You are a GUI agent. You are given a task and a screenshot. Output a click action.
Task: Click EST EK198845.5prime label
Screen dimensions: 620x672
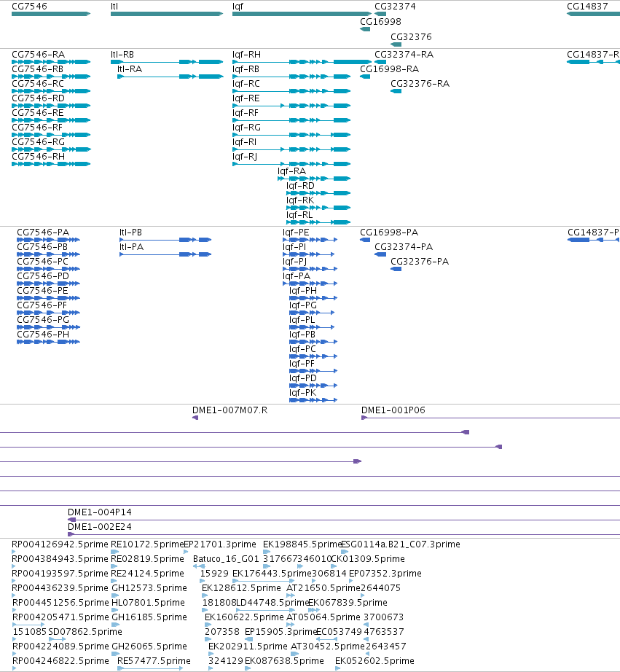[302, 544]
